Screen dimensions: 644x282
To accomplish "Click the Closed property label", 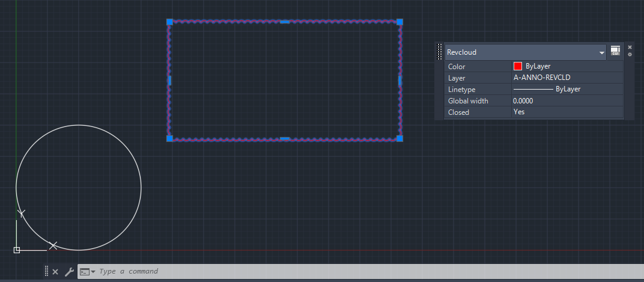I will pyautogui.click(x=458, y=112).
